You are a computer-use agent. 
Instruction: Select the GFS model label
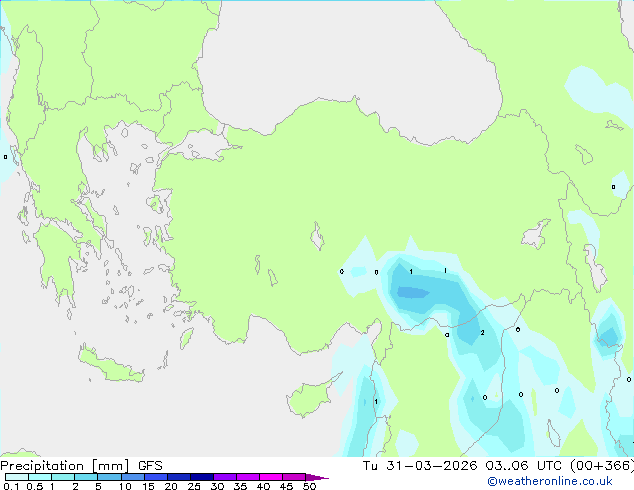click(x=150, y=466)
